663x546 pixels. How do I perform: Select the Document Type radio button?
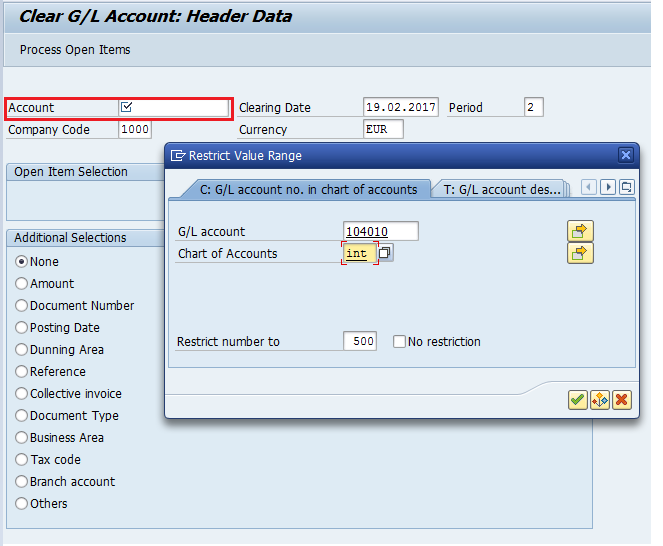[x=21, y=415]
